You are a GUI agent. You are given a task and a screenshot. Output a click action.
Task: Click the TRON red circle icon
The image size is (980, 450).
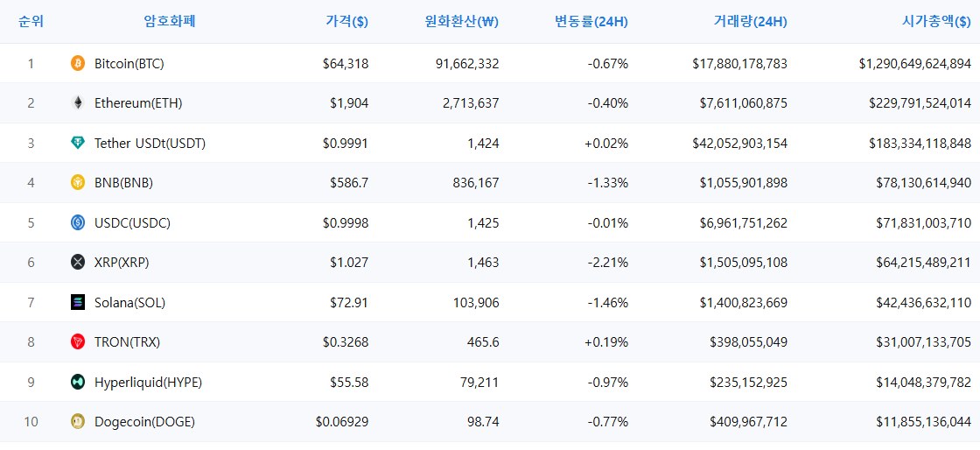78,341
